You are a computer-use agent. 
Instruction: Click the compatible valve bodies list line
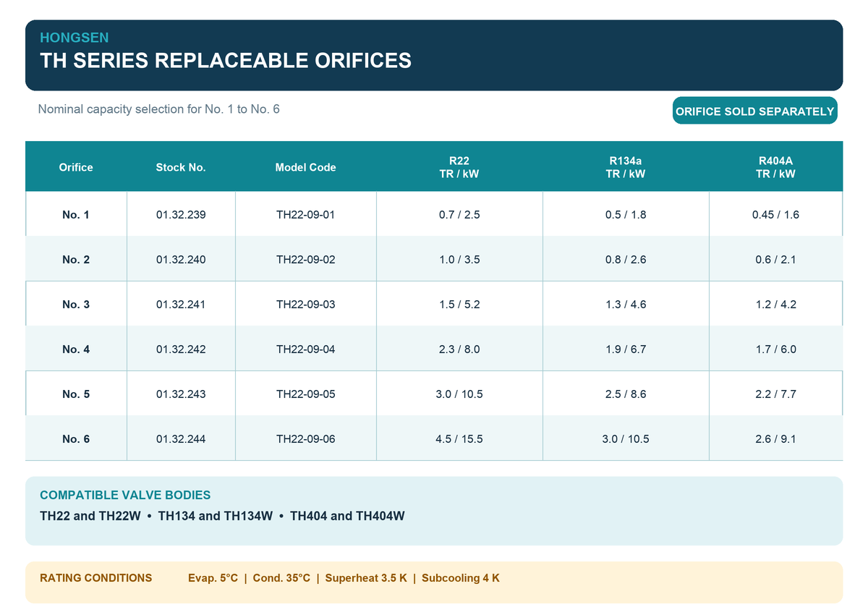pos(222,517)
